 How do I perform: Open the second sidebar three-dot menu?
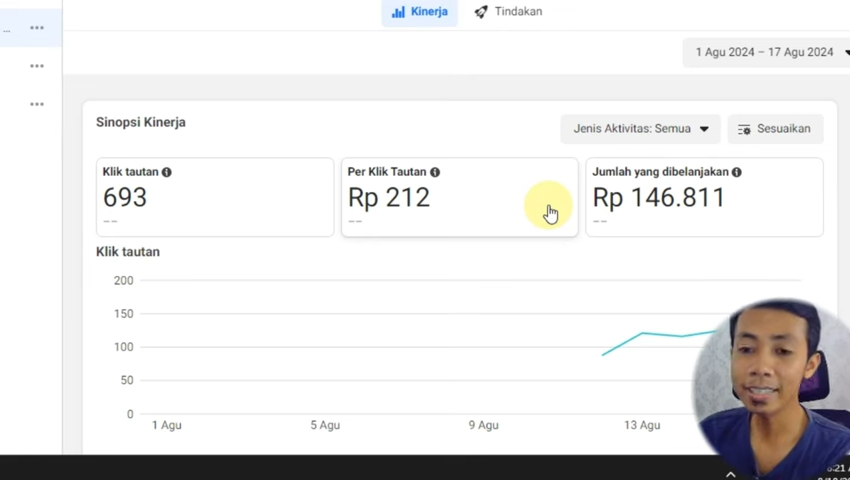(x=37, y=66)
